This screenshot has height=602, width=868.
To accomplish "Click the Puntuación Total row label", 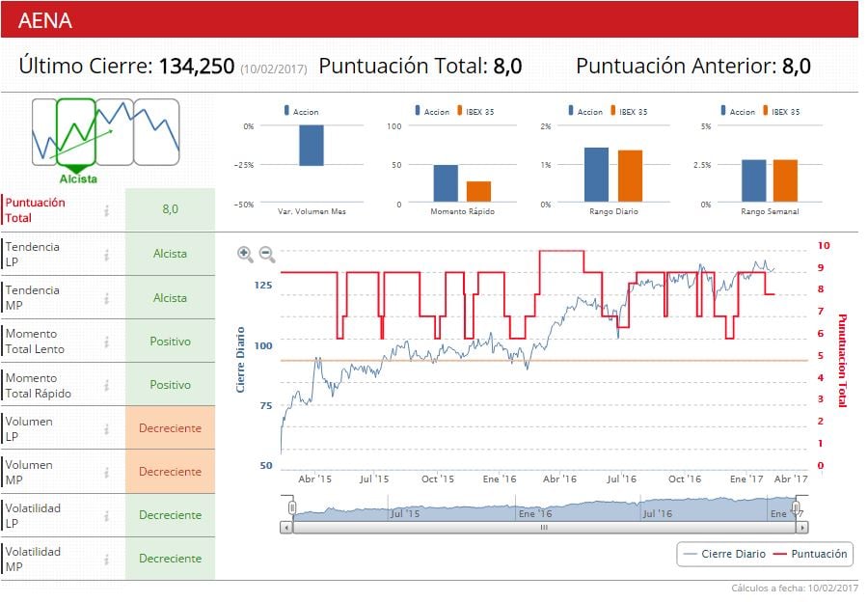I will (x=35, y=210).
